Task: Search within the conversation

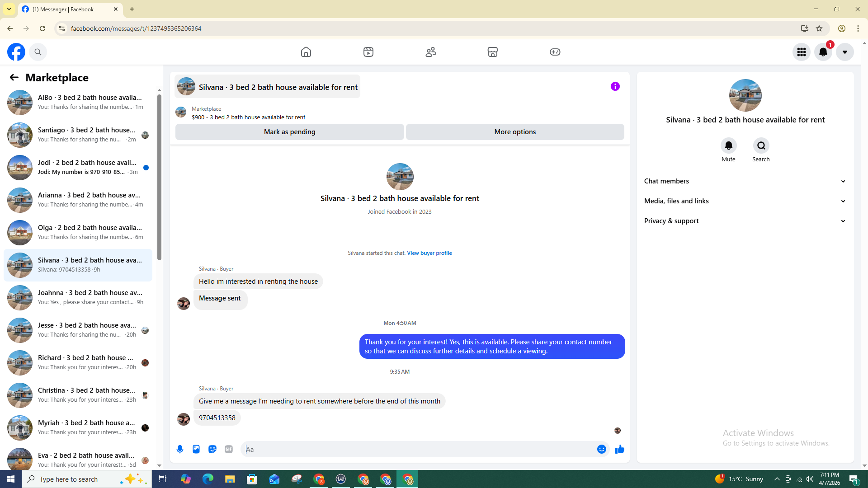Action: click(761, 146)
